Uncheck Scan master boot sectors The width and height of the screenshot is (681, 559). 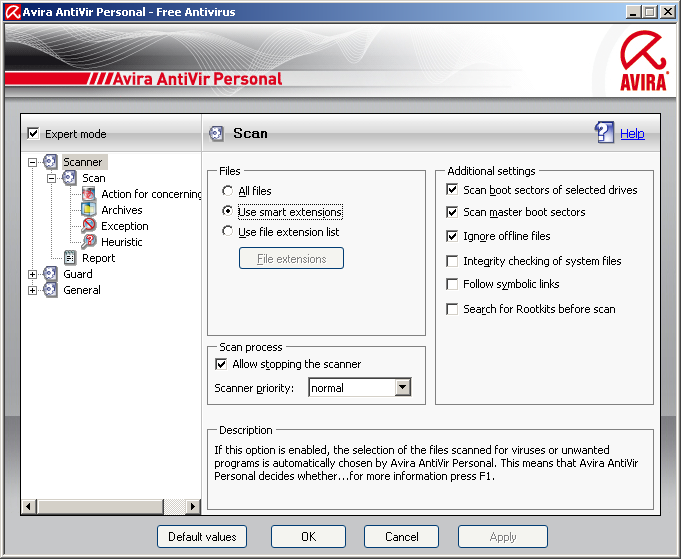(x=452, y=212)
